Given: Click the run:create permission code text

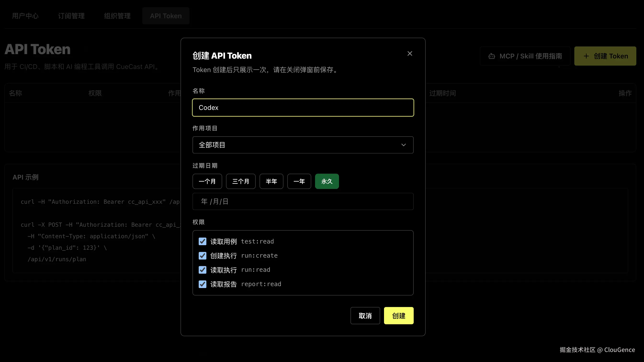Looking at the screenshot, I should click(259, 255).
